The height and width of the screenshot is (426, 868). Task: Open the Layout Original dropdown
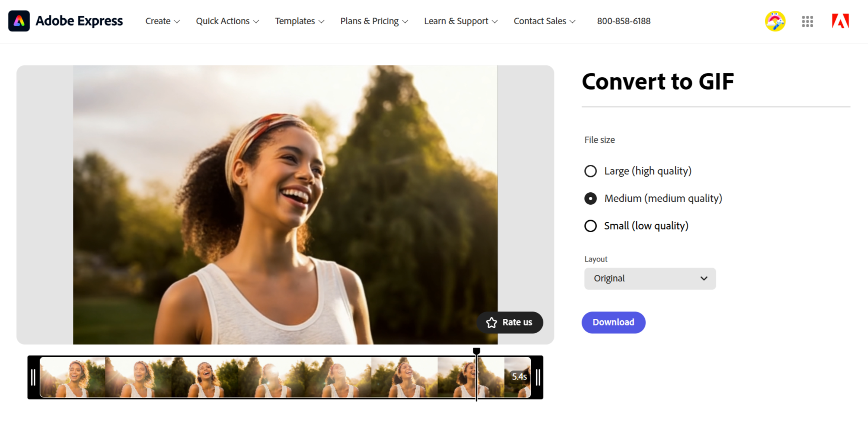(650, 278)
